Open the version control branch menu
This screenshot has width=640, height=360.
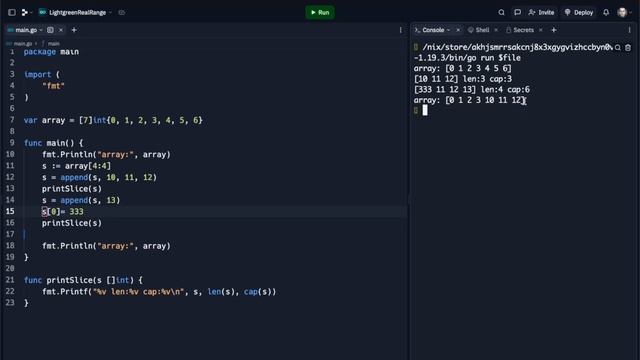click(x=27, y=12)
